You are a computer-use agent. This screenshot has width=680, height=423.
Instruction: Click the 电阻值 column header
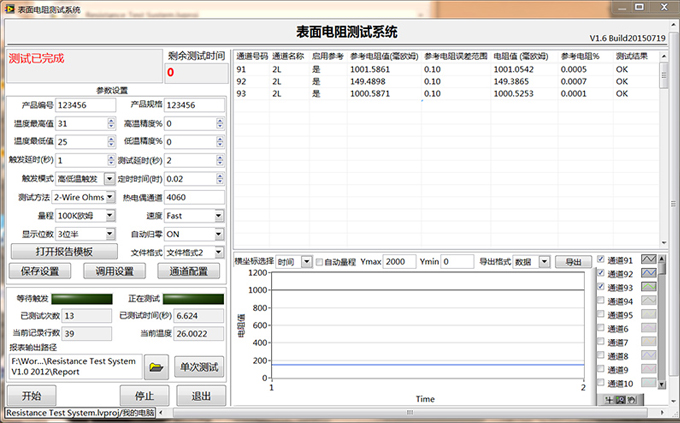pos(521,56)
